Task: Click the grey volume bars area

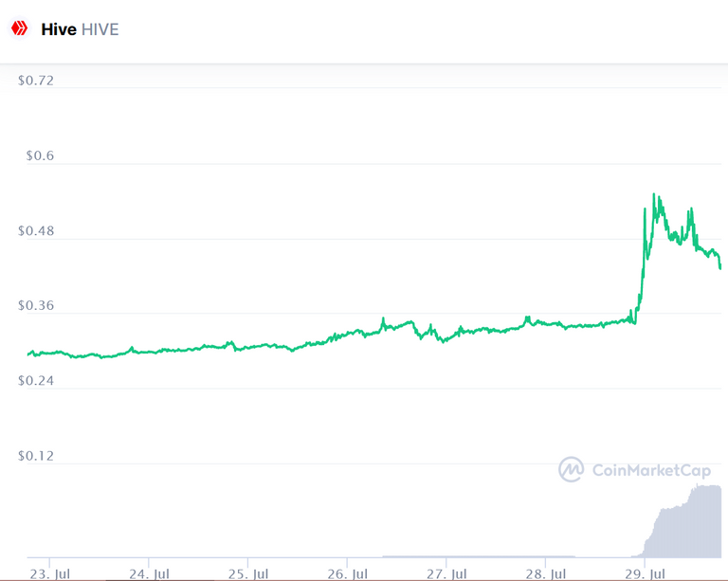Action: pyautogui.click(x=682, y=524)
